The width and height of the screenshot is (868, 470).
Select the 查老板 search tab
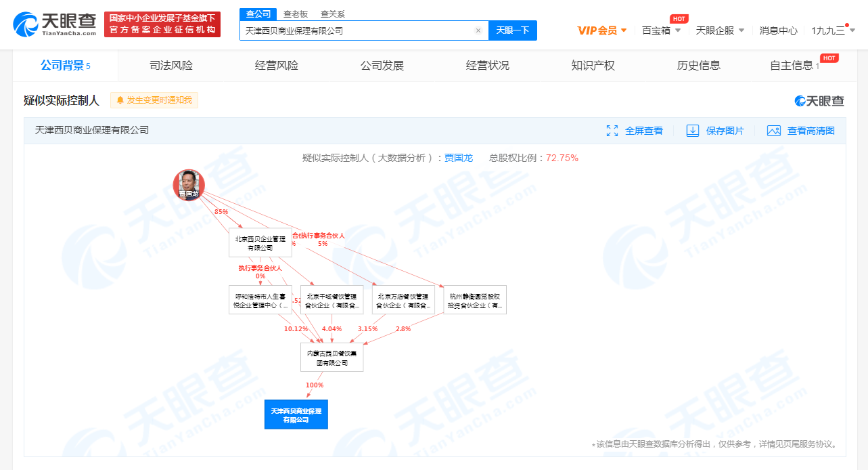tap(295, 14)
